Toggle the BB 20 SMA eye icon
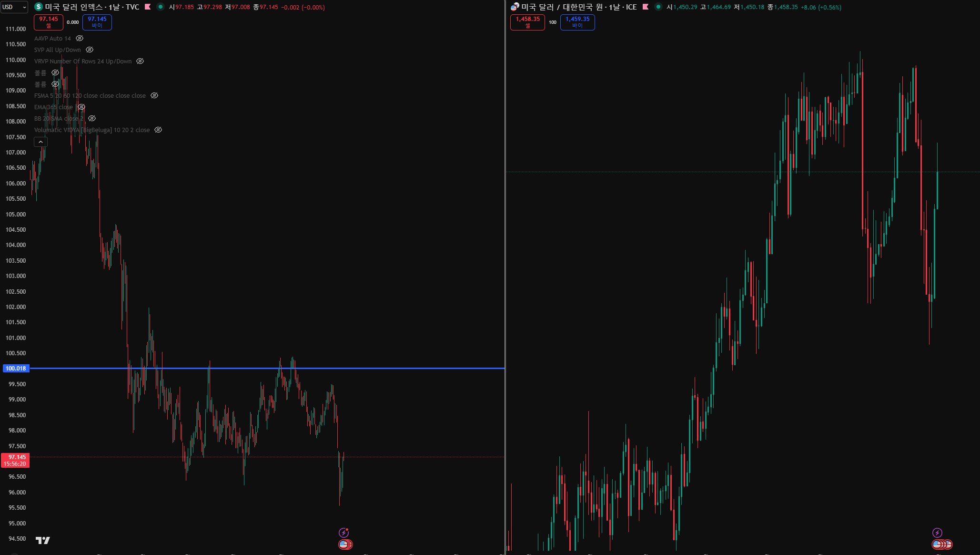The height and width of the screenshot is (555, 980). point(92,118)
